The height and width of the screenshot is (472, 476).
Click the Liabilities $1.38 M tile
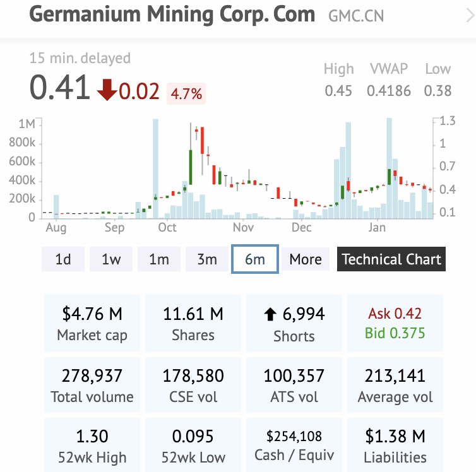coord(395,445)
